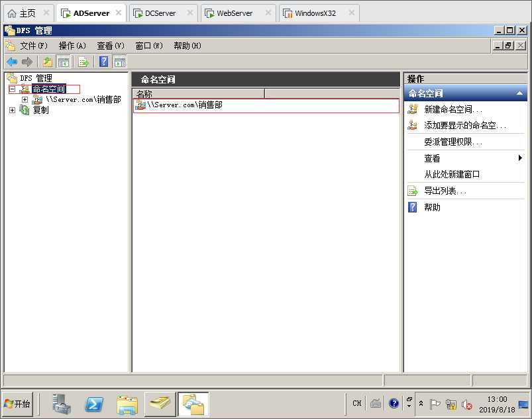This screenshot has width=532, height=419.
Task: Open the 查看 submenu arrow
Action: 520,158
